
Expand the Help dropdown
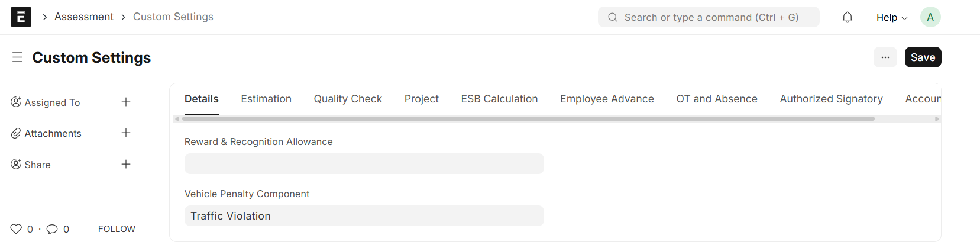coord(891,17)
